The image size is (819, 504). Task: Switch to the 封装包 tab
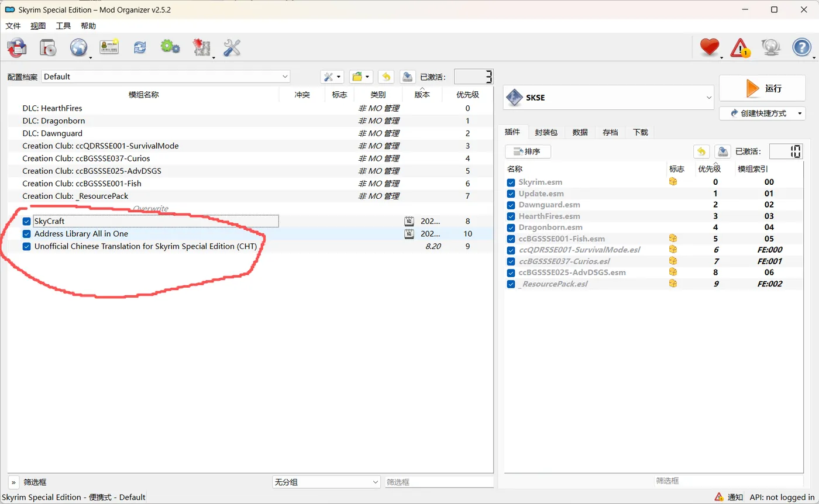pos(546,133)
